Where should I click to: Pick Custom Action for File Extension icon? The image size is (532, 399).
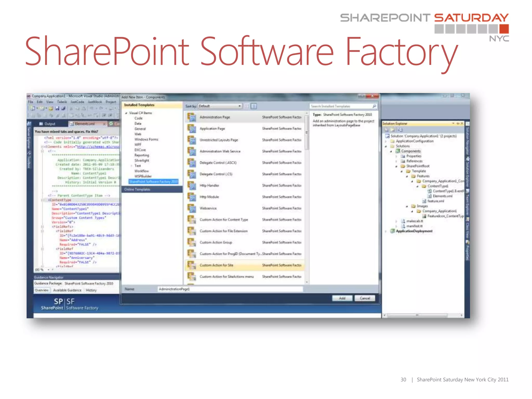click(x=192, y=231)
